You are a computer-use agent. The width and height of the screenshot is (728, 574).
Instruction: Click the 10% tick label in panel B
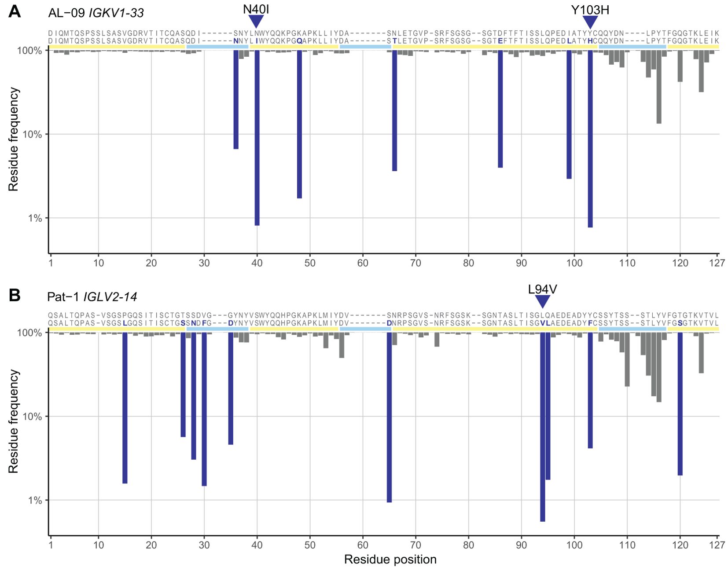point(32,417)
